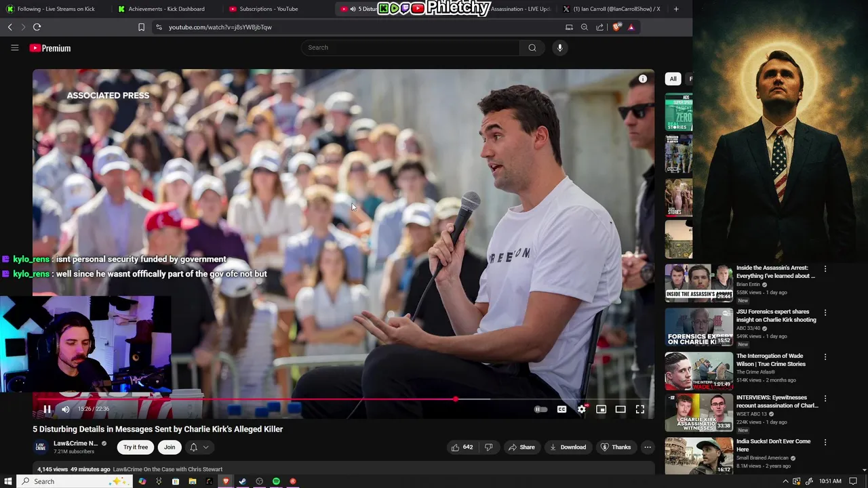Go to YouTube Premium home logo
This screenshot has height=488, width=868.
click(x=50, y=48)
